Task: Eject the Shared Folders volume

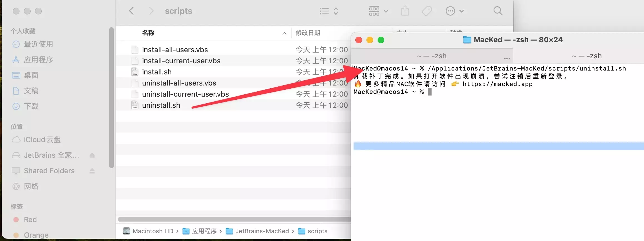Action: click(x=92, y=171)
